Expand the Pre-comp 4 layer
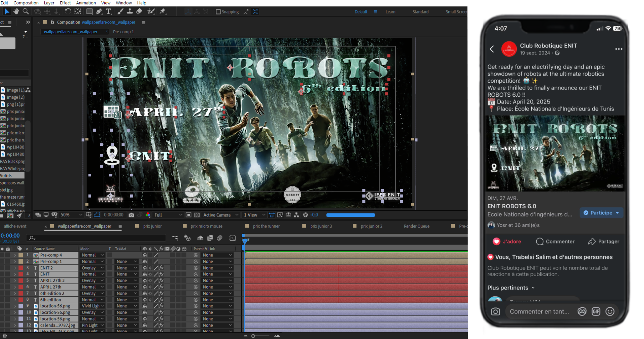Image resolution: width=644 pixels, height=339 pixels. pyautogui.click(x=15, y=255)
